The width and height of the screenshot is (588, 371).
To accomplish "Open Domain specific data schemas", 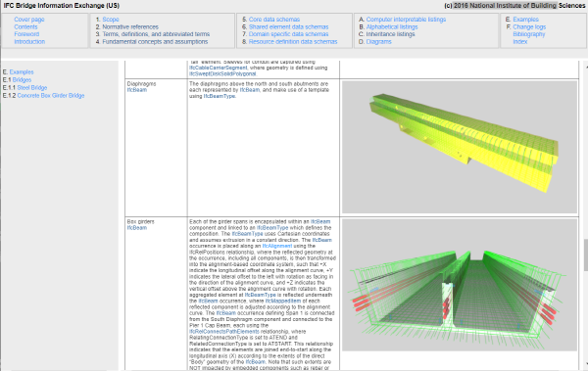I will tap(288, 34).
